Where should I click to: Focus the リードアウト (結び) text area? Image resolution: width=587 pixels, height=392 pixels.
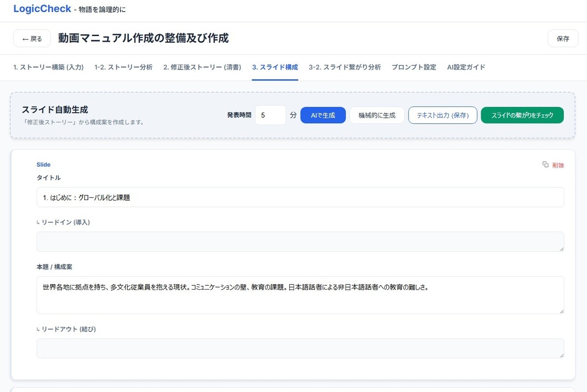tap(300, 348)
